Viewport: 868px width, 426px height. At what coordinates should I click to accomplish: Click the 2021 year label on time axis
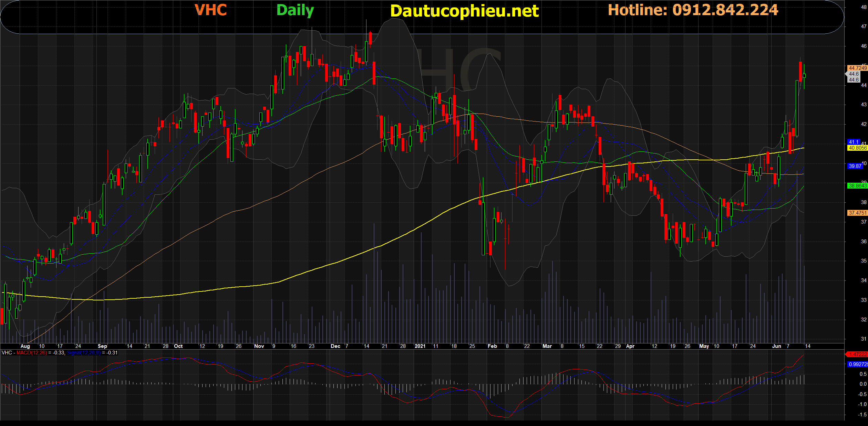click(x=420, y=346)
